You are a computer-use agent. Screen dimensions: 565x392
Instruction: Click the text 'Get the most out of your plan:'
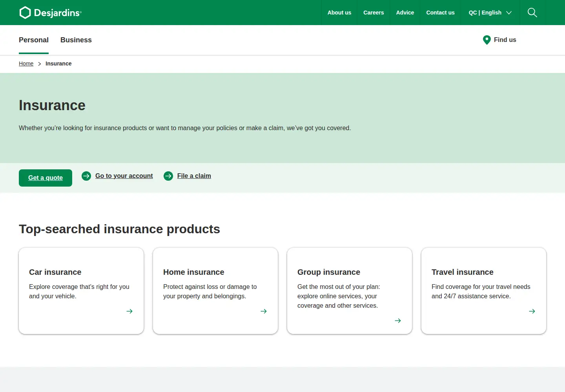tap(339, 287)
